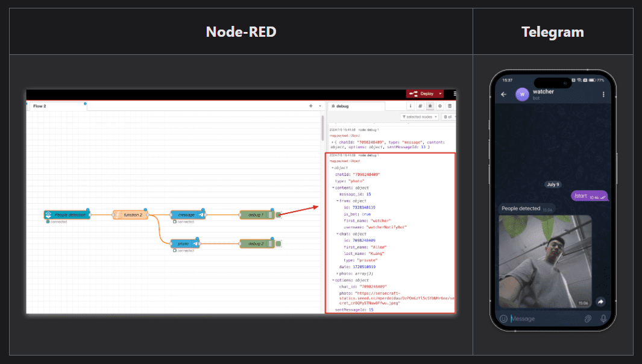Viewport: 642px width, 364px height.
Task: Toggle the debug 1 node output button
Action: point(279,215)
